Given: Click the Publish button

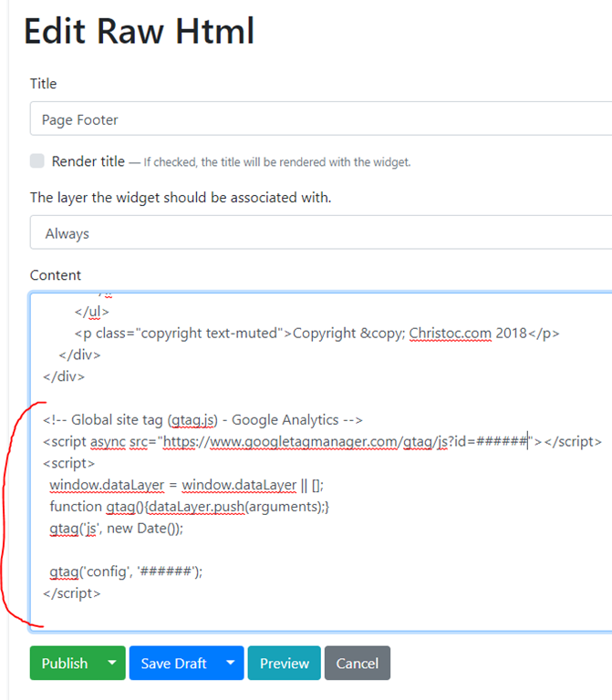Looking at the screenshot, I should coord(66,663).
